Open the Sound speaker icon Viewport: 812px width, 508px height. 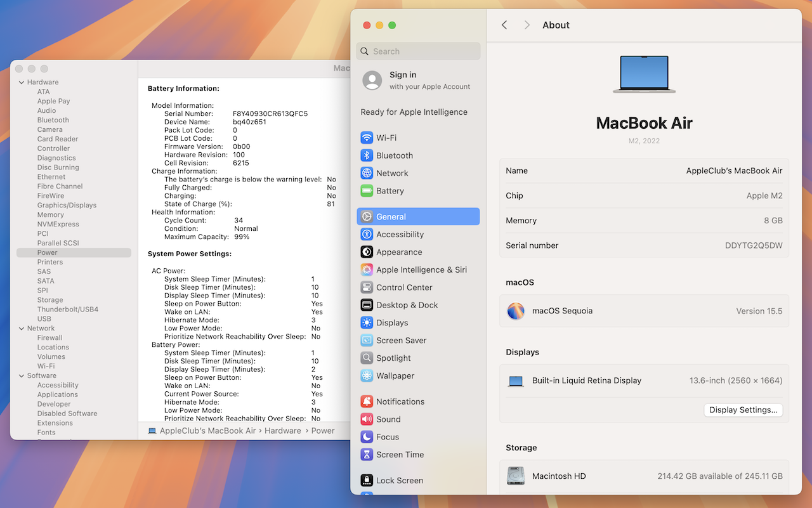(367, 419)
